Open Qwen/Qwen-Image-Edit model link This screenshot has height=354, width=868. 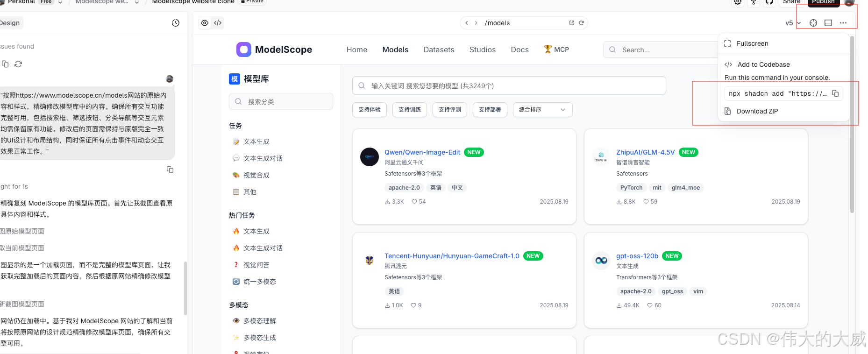422,152
